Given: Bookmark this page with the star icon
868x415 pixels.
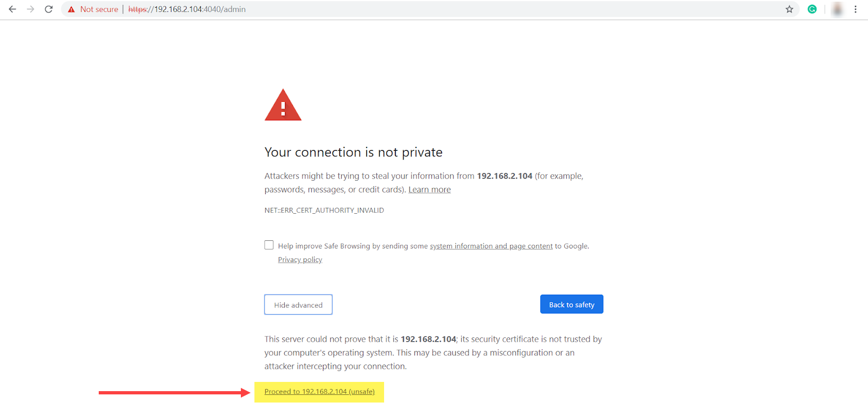Looking at the screenshot, I should click(789, 9).
